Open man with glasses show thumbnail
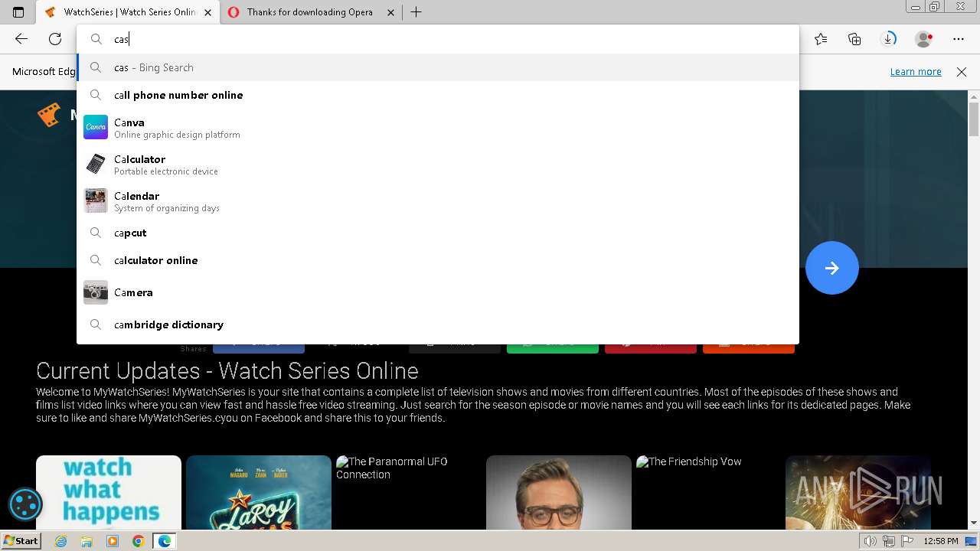This screenshot has width=980, height=551. click(559, 492)
